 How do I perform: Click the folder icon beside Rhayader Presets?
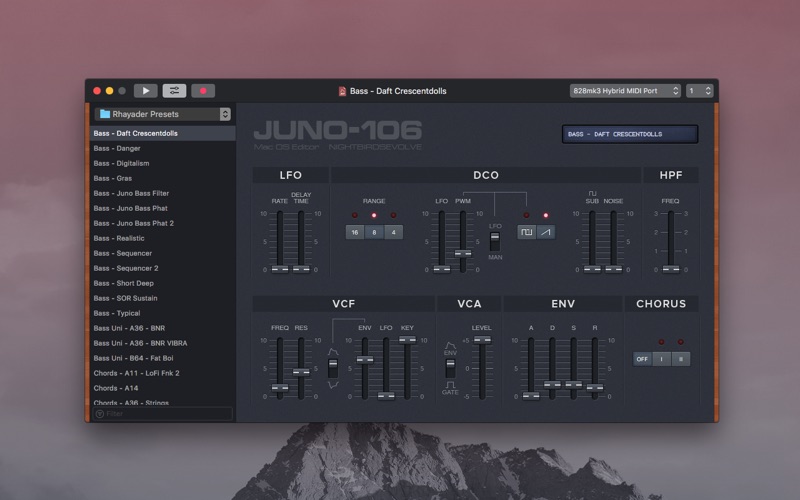pos(104,114)
